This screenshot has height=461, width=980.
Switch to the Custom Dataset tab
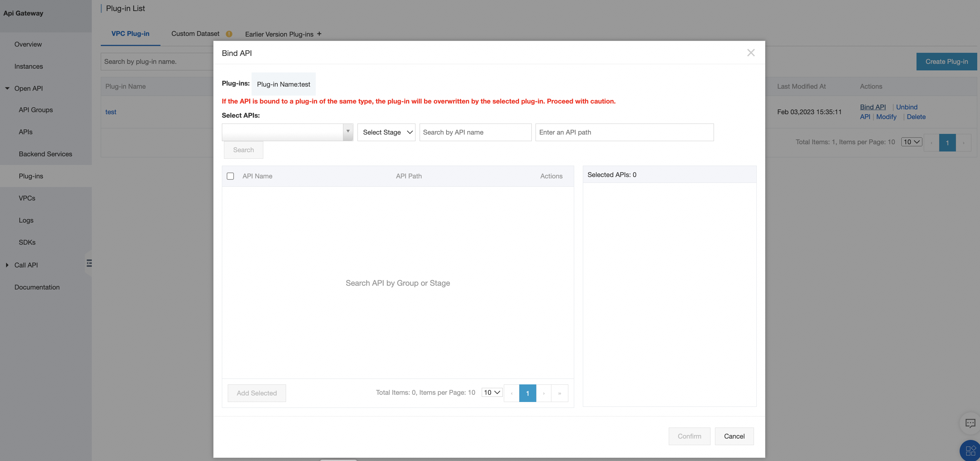pyautogui.click(x=195, y=33)
